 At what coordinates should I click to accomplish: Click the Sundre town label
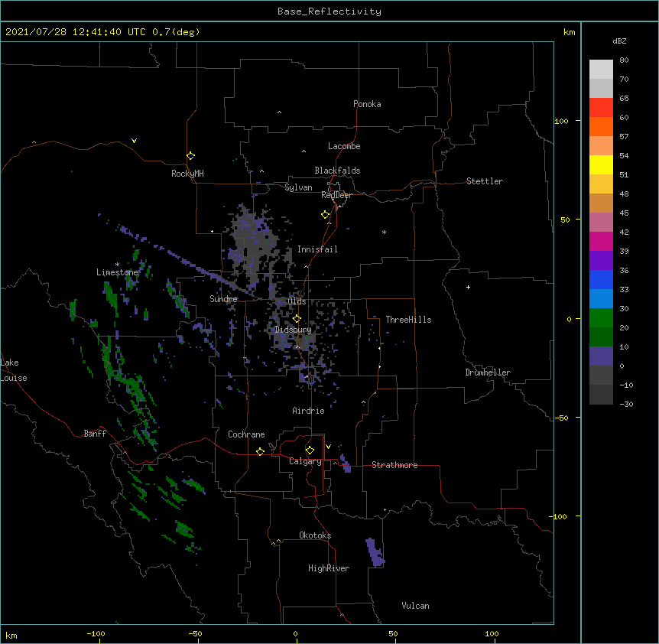(223, 299)
